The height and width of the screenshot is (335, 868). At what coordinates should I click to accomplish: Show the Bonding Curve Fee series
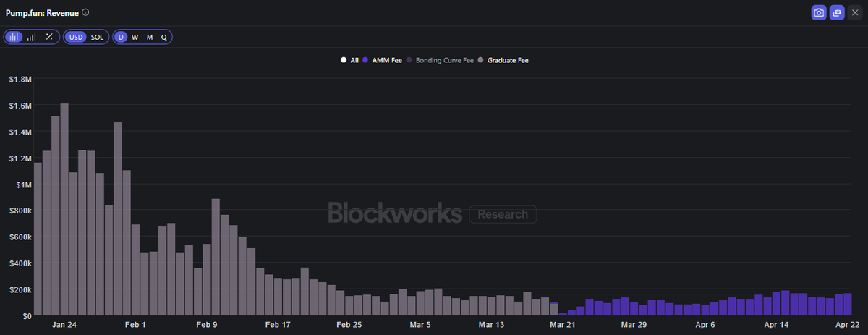tap(440, 60)
